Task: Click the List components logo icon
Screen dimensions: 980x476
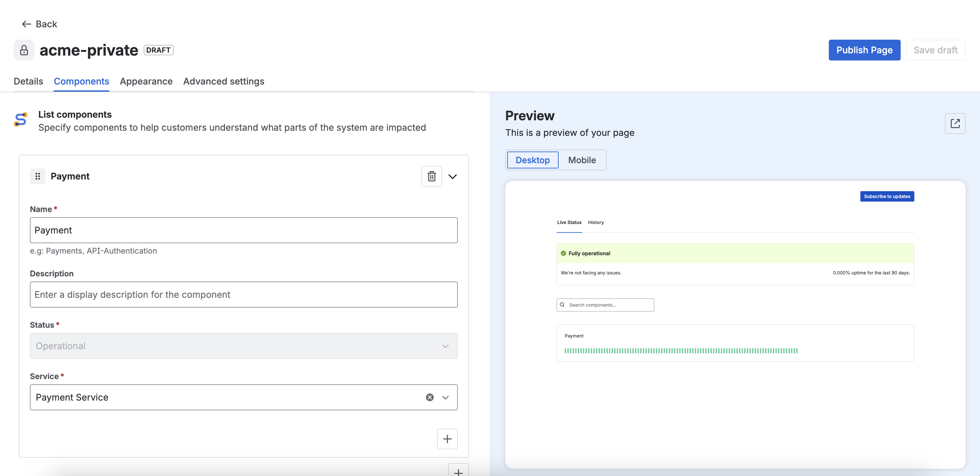Action: pos(21,119)
